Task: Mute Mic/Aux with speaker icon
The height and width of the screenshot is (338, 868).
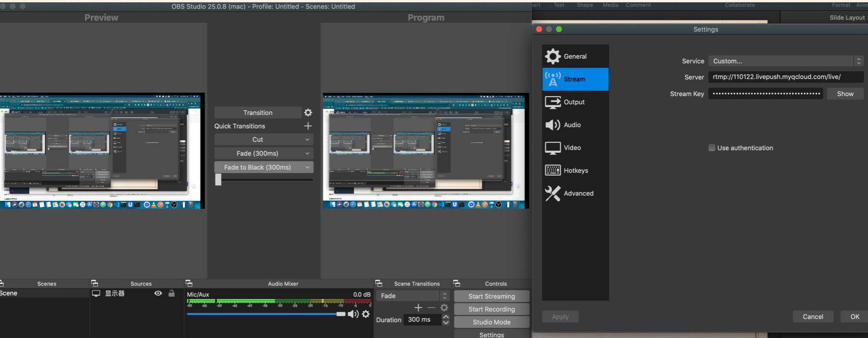Action: coord(353,314)
